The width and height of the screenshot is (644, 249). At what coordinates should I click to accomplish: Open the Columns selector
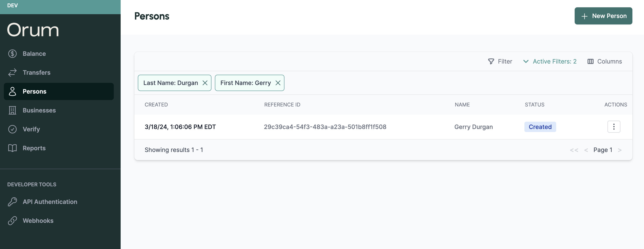tap(605, 62)
